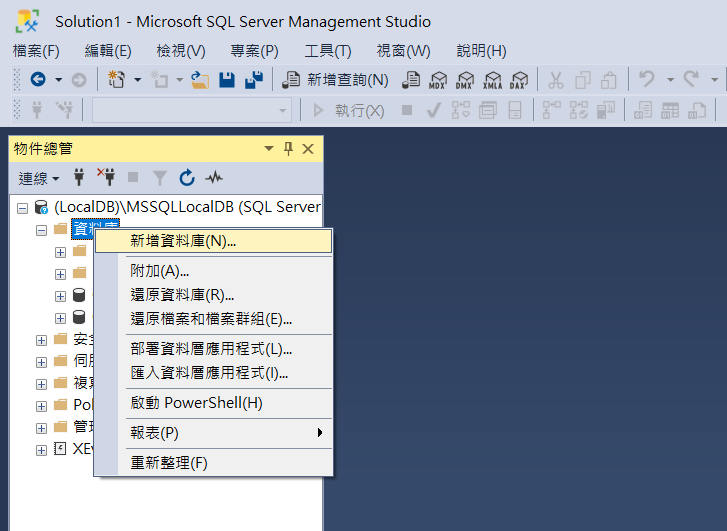Click the Copy icon in toolbar
The height and width of the screenshot is (531, 727).
click(x=582, y=80)
